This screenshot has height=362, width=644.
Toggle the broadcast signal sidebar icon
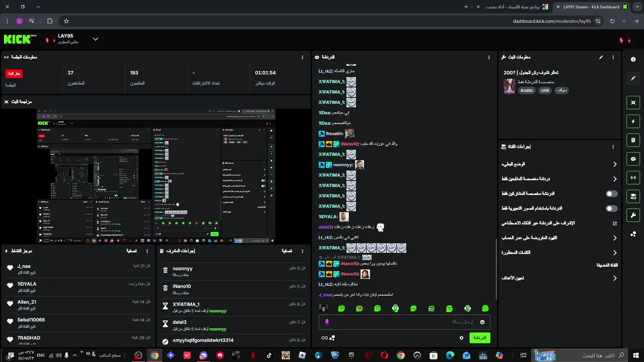tap(633, 177)
